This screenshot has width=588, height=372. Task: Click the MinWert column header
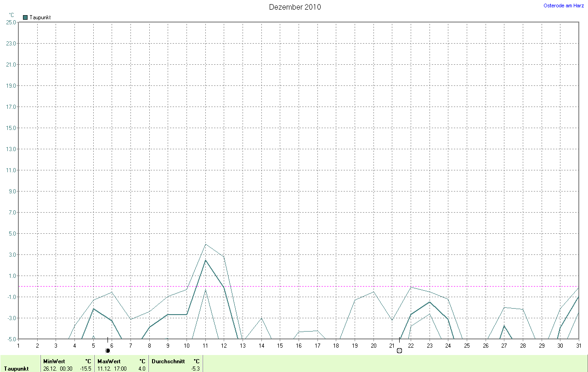(54, 361)
